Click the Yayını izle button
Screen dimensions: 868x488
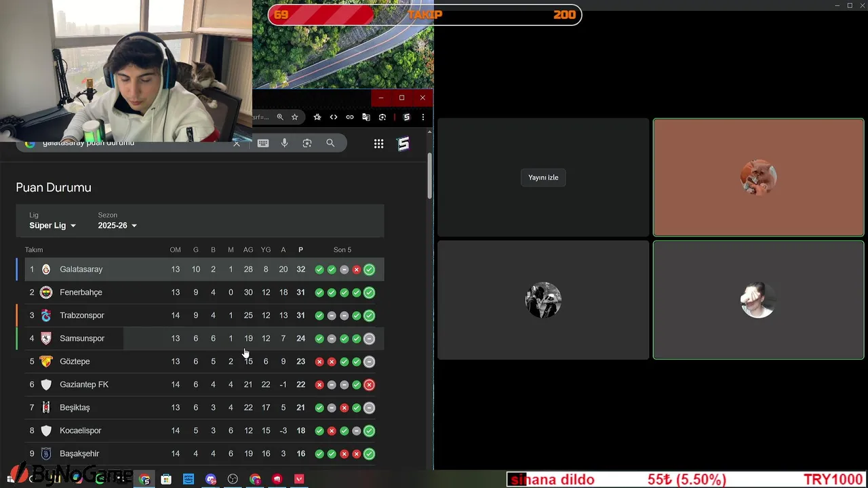pos(543,178)
